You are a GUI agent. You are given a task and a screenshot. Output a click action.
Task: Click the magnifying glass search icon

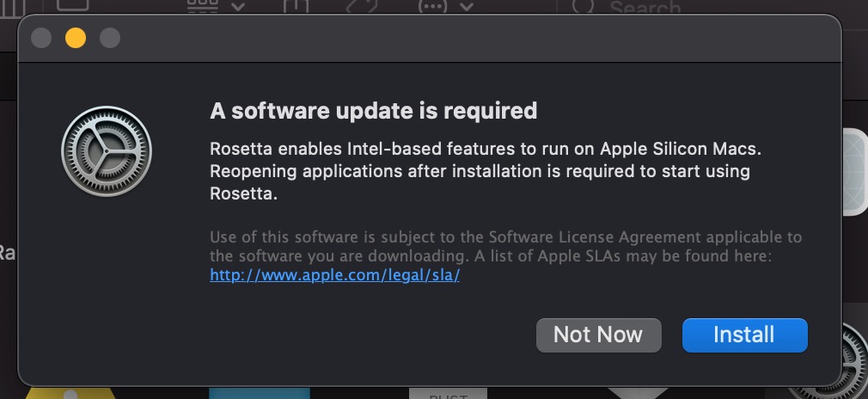click(x=584, y=6)
